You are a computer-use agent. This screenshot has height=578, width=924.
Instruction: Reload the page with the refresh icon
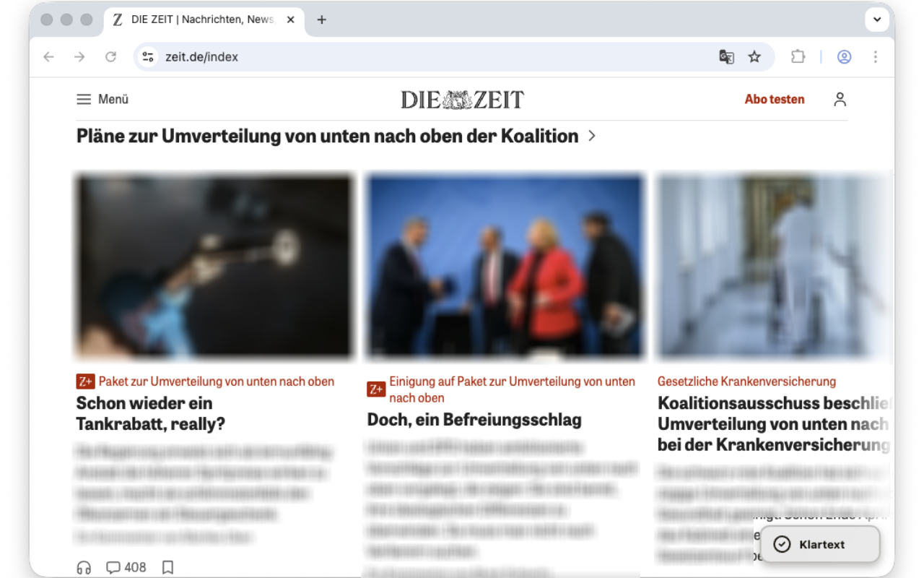pyautogui.click(x=111, y=56)
